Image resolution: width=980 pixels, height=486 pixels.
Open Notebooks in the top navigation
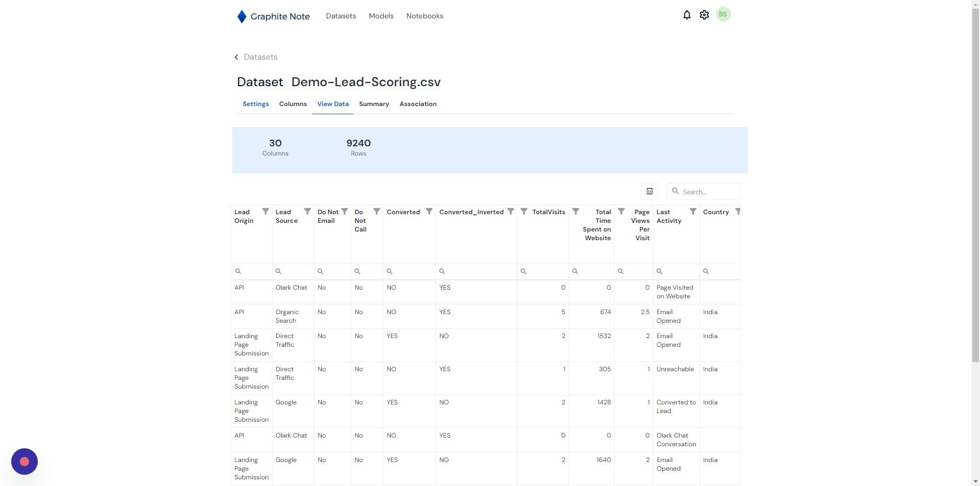tap(425, 16)
